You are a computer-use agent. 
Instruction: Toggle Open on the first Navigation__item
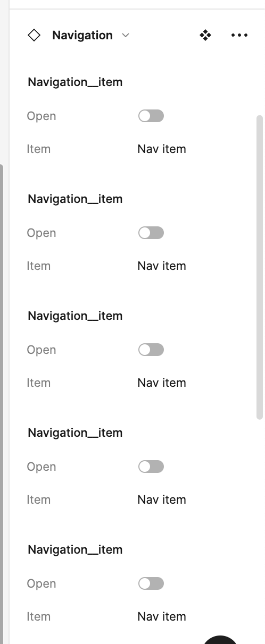pos(151,116)
